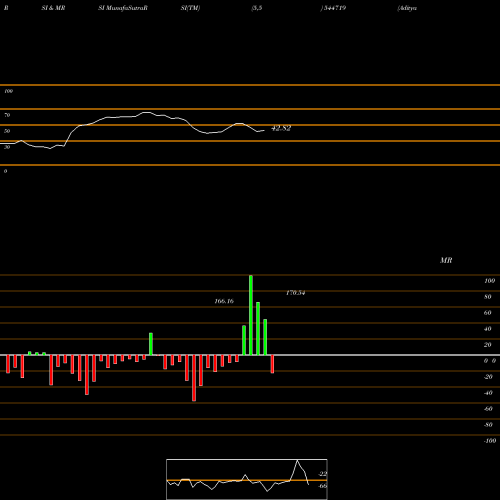Click the -66 label in mini chart

click(323, 486)
